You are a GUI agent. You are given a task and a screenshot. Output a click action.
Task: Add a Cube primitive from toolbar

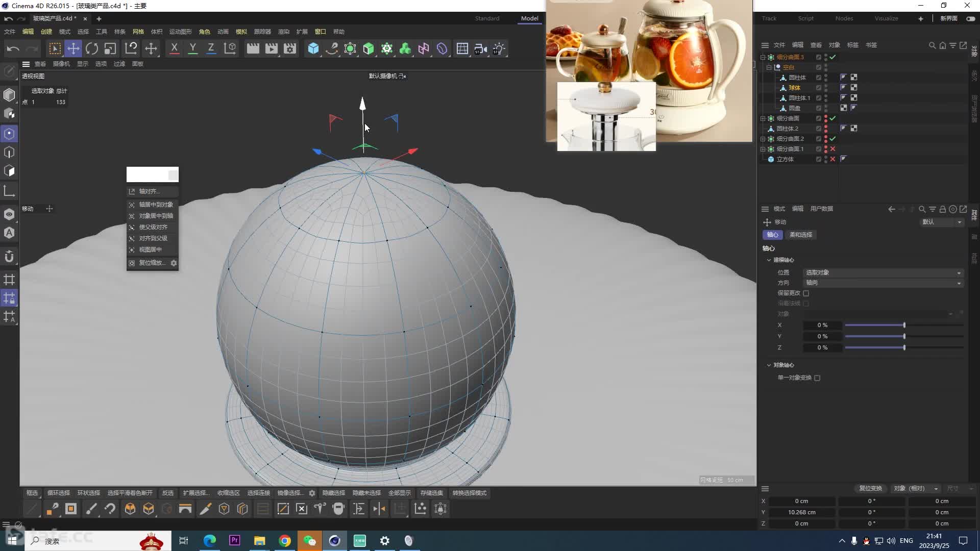[313, 48]
